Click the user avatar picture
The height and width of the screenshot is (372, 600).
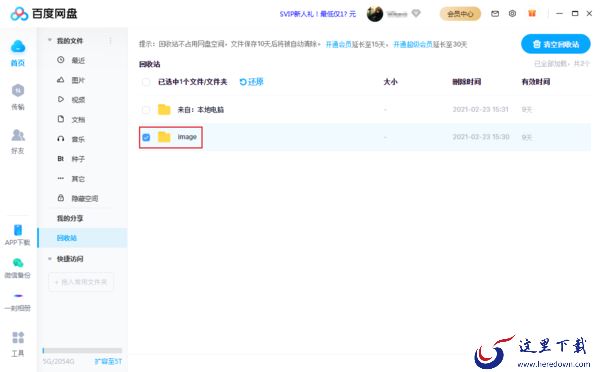375,14
